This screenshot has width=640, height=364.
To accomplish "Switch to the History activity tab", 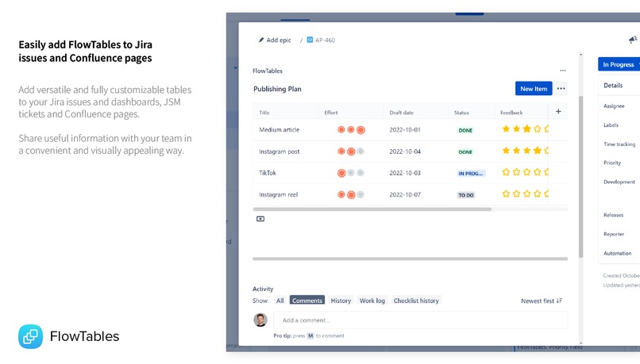I will click(x=341, y=301).
